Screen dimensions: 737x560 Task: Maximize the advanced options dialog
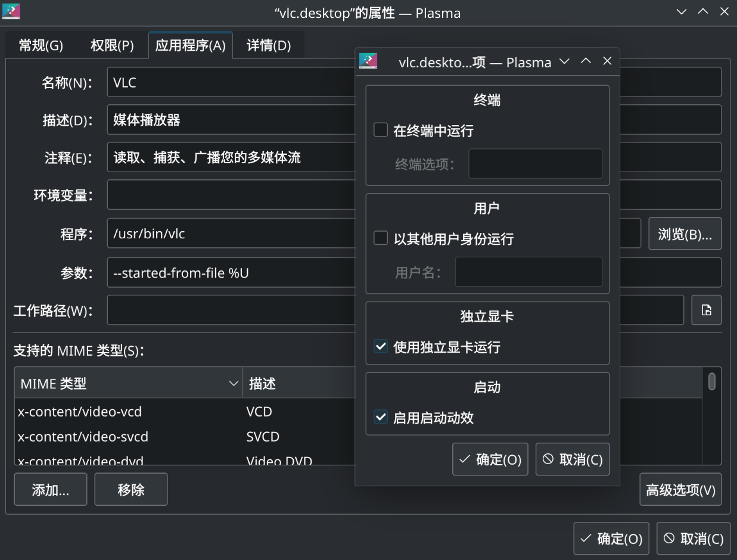(586, 61)
